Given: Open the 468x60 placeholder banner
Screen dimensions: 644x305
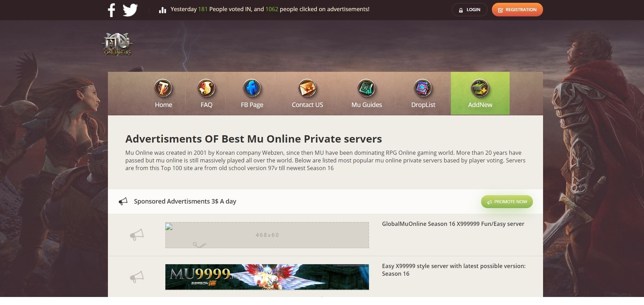Looking at the screenshot, I should tap(267, 235).
